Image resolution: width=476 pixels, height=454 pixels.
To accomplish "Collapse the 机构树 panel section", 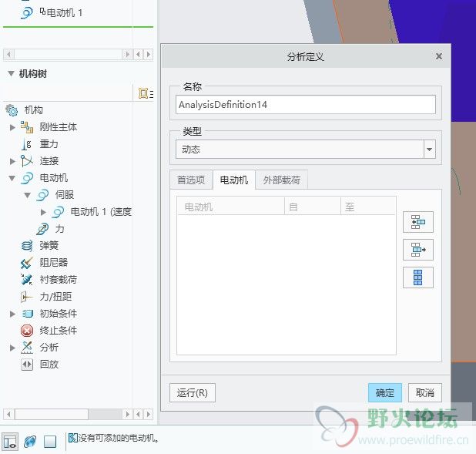I will coord(11,73).
